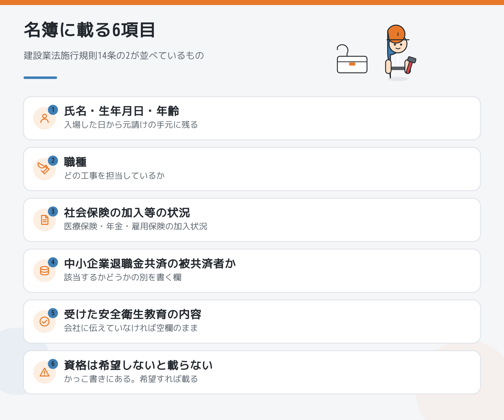The width and height of the screenshot is (504, 420).
Task: Click the number 2 badge
Action: point(53,161)
